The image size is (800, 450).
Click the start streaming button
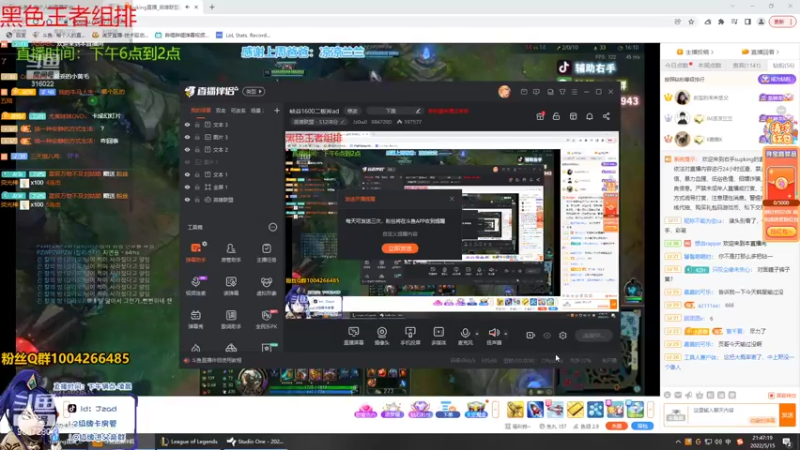click(x=594, y=335)
